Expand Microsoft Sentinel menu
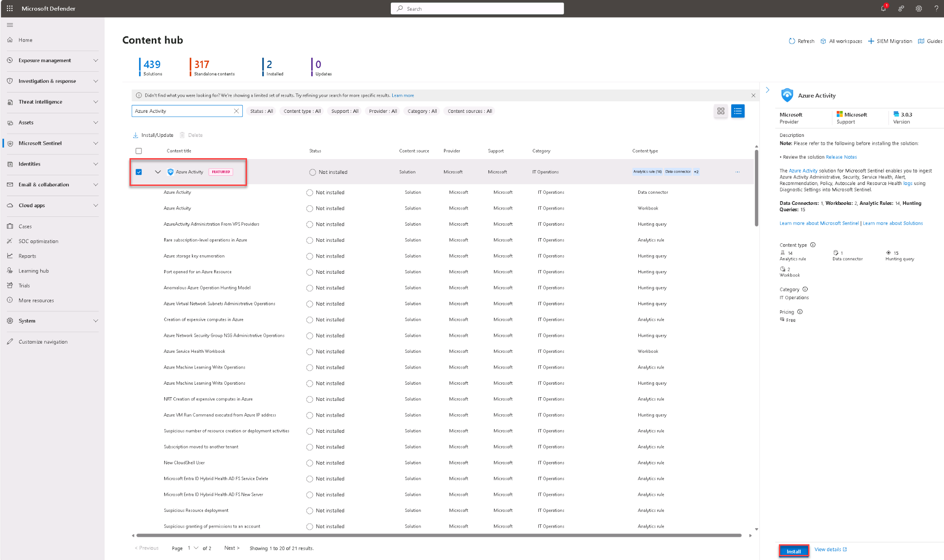Image resolution: width=944 pixels, height=560 pixels. (x=52, y=143)
